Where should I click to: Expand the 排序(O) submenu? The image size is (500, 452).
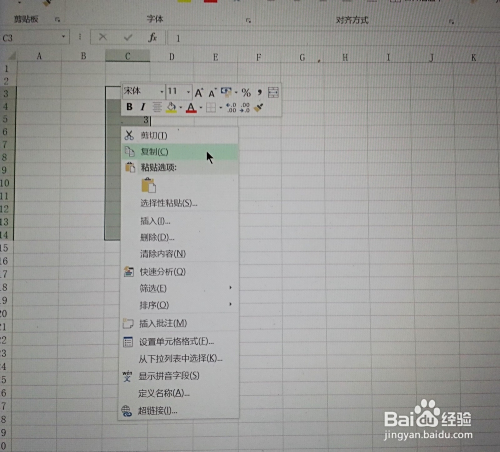[180, 305]
